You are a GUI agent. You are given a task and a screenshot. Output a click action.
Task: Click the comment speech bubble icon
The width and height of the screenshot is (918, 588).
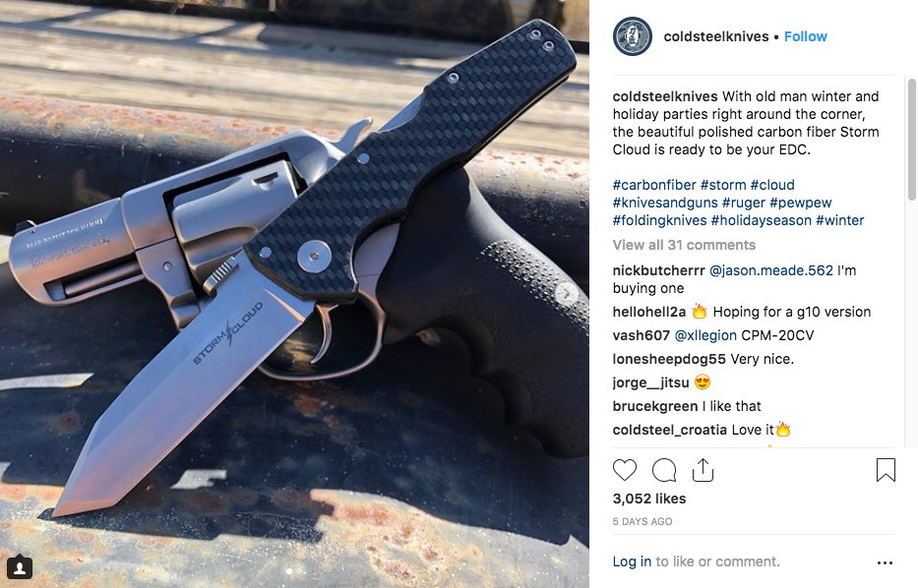coord(664,470)
